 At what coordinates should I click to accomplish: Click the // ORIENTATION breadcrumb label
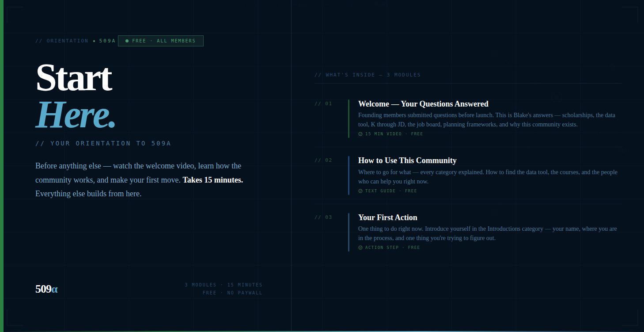pos(62,41)
